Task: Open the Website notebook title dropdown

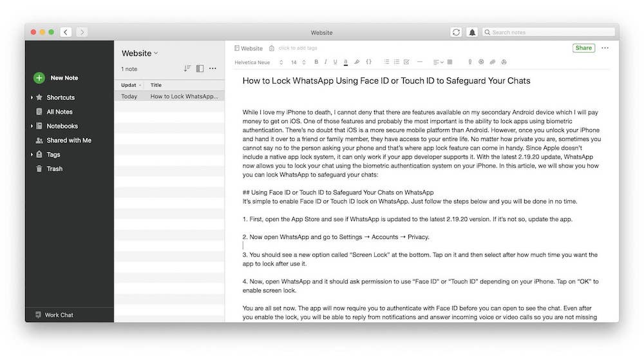Action: pos(140,53)
